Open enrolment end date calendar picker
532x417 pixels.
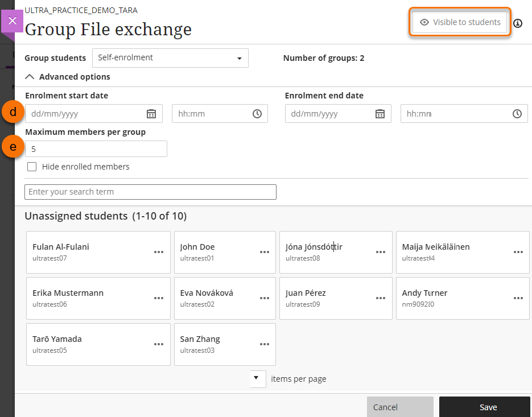click(380, 114)
